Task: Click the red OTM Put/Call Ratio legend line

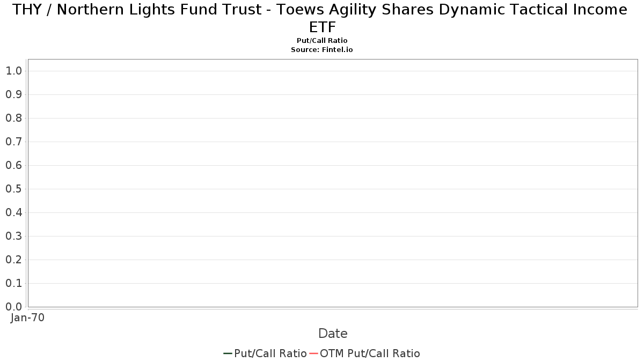Action: [x=314, y=353]
